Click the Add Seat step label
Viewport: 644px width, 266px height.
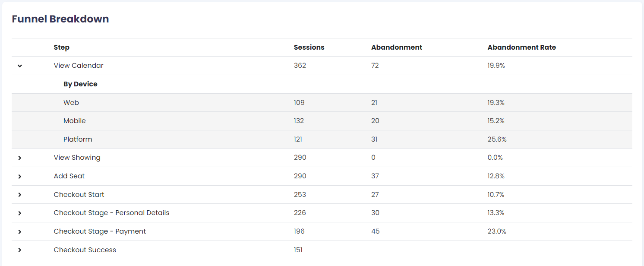coord(69,176)
